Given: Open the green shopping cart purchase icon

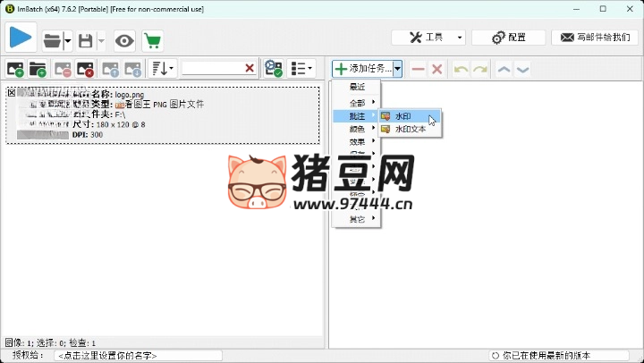Looking at the screenshot, I should (153, 41).
